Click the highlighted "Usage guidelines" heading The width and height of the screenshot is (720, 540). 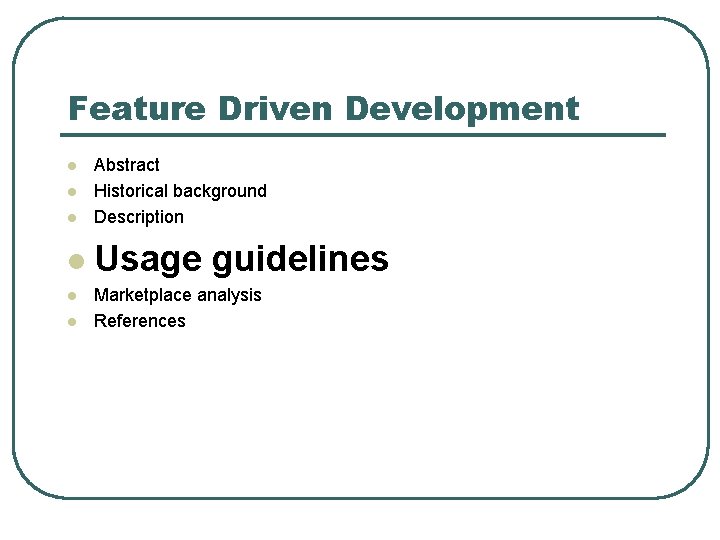(242, 259)
